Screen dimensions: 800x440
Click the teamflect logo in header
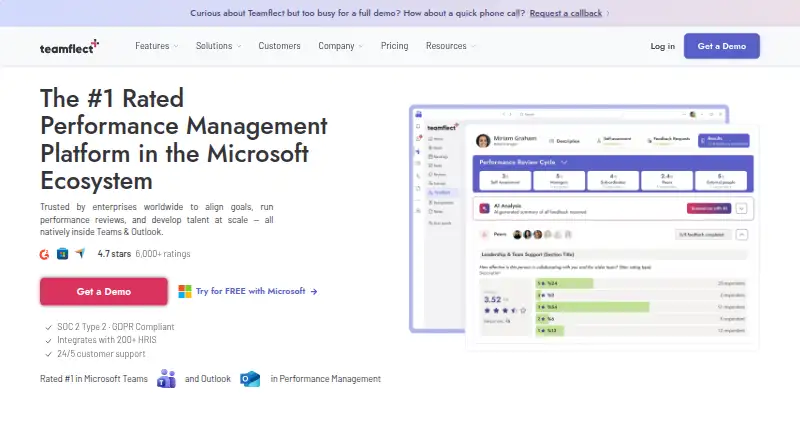coord(69,46)
